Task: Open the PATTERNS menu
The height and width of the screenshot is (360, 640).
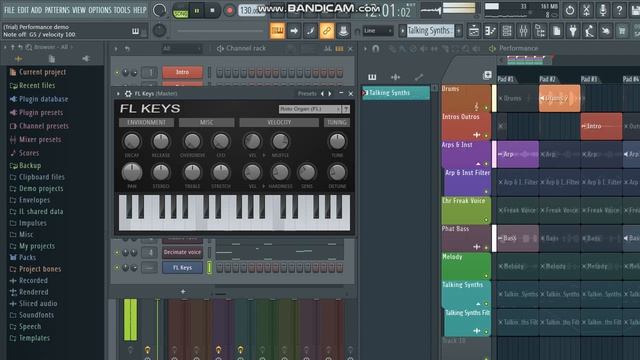Action: click(57, 10)
